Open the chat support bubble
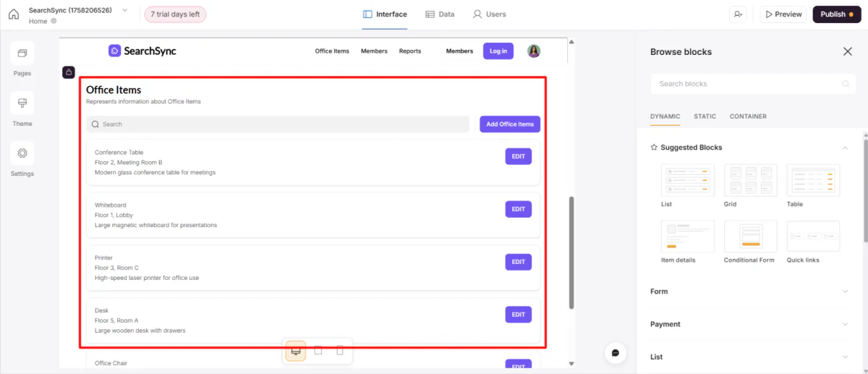This screenshot has height=374, width=868. (x=616, y=352)
